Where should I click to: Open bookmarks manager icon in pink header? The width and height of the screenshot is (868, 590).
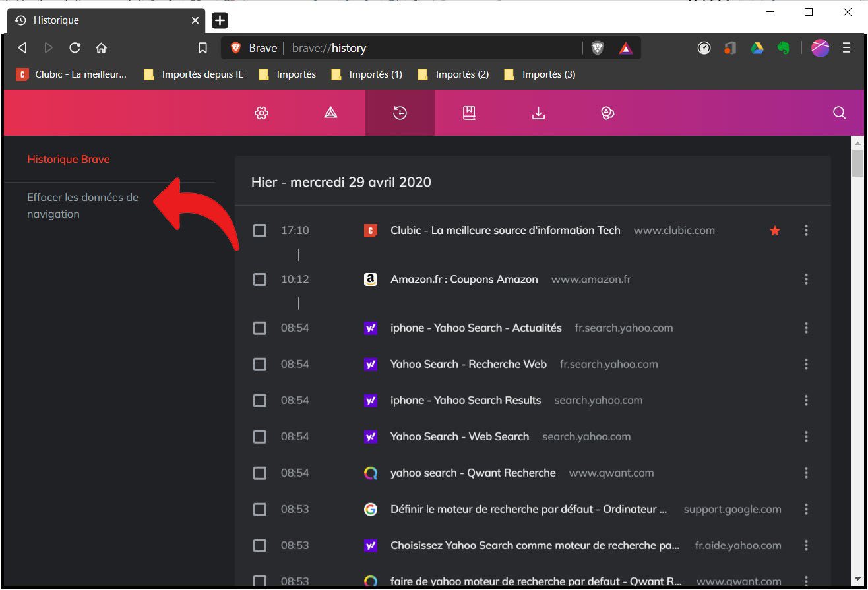(469, 113)
